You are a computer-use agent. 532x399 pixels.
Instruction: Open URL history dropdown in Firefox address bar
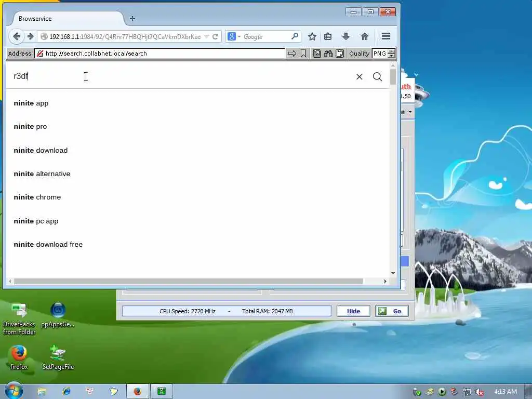click(206, 36)
